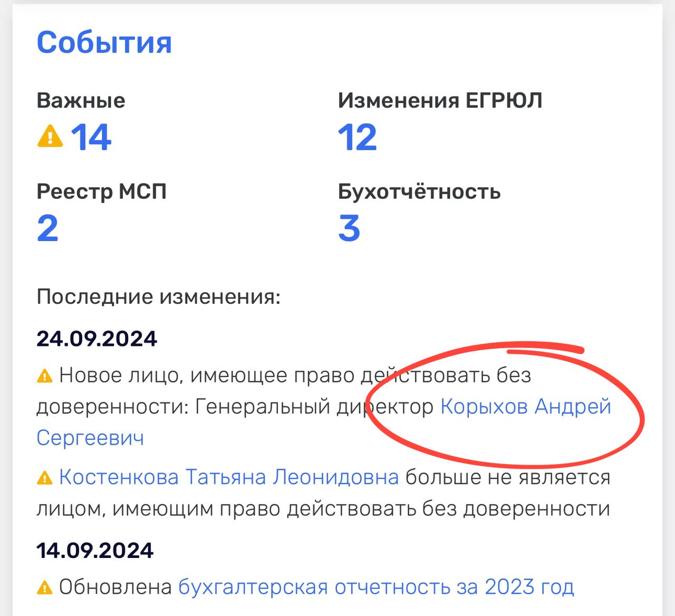Click the "Генеральный директор" text
675x616 pixels.
[x=314, y=407]
